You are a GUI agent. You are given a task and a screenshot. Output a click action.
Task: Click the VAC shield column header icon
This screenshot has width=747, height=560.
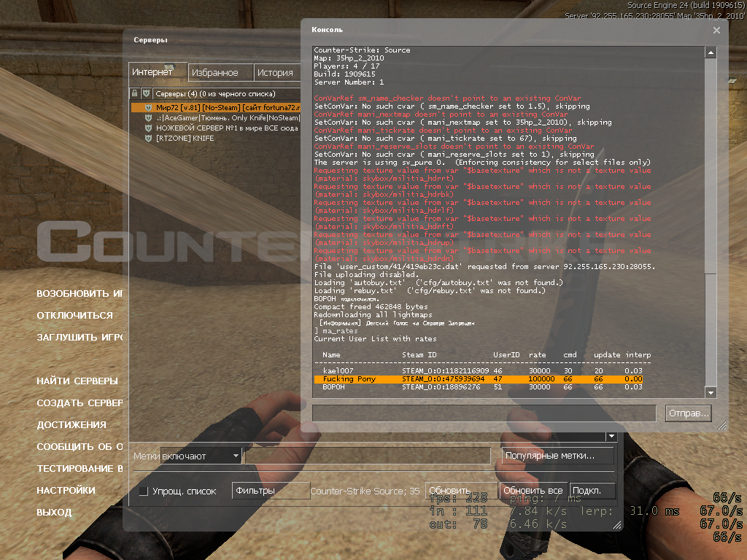[146, 93]
